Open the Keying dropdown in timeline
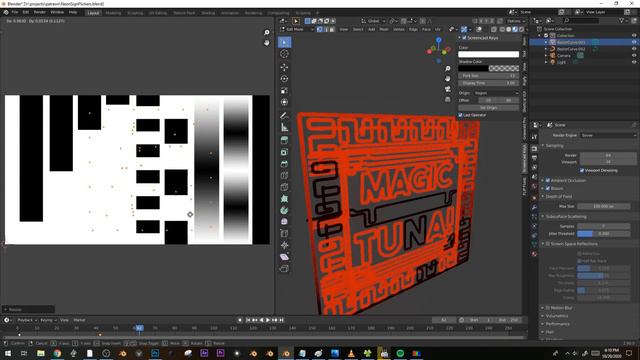Image resolution: width=640 pixels, height=360 pixels. [48, 320]
